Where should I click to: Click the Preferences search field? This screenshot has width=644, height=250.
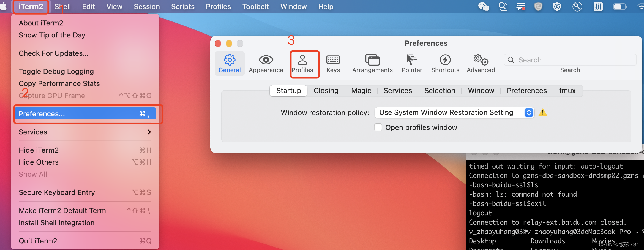tap(570, 60)
